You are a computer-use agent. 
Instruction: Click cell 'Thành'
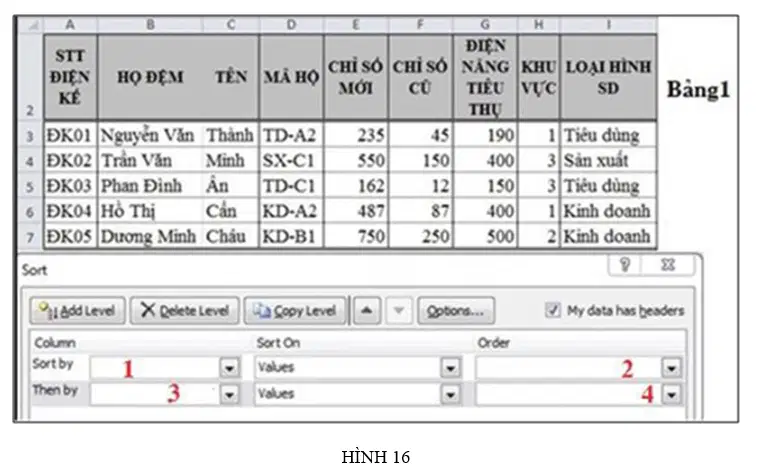(231, 135)
